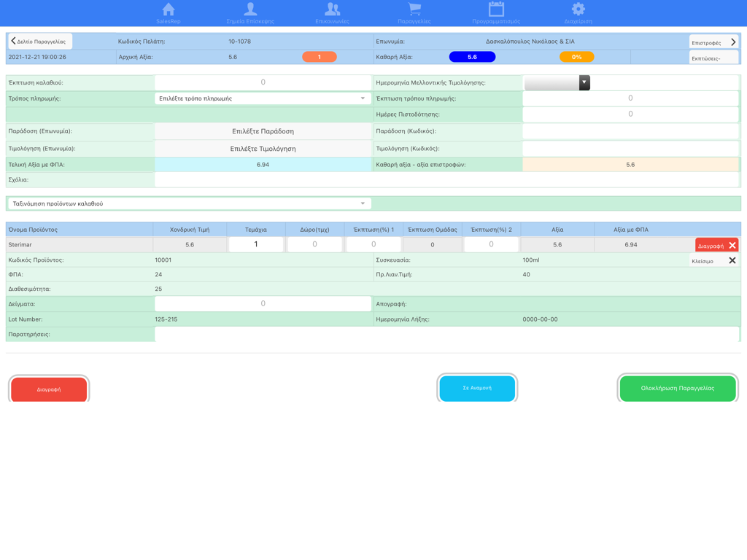Close the Sterimar details via Κλείσιμο X
This screenshot has width=747, height=560.
click(x=732, y=260)
